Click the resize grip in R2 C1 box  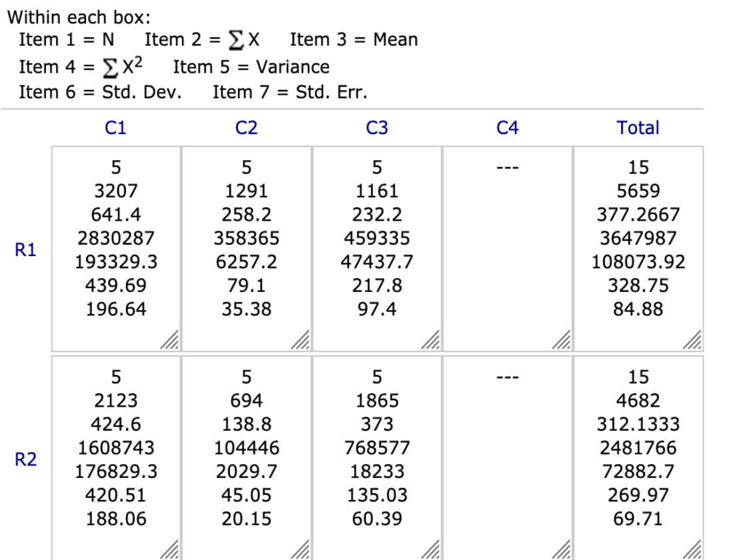(x=168, y=549)
